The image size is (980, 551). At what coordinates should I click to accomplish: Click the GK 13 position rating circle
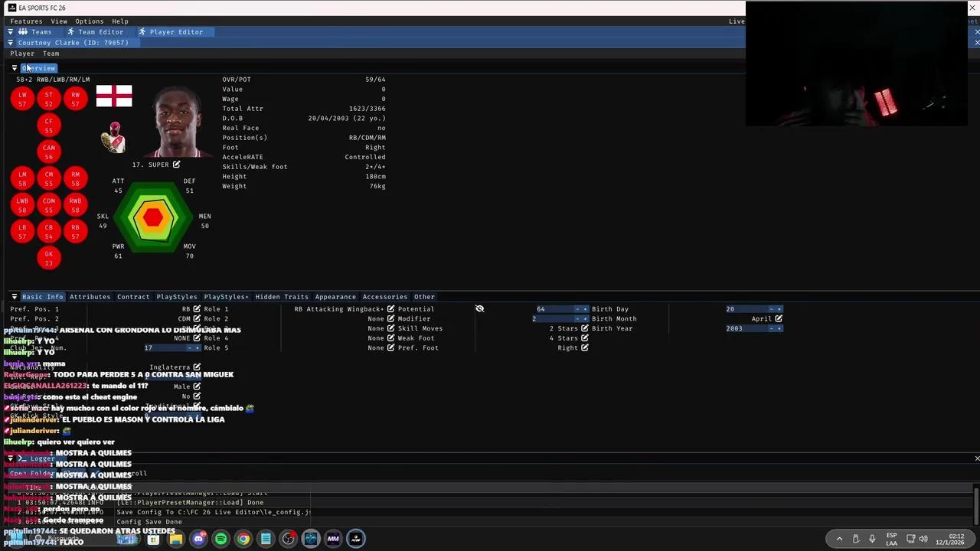[49, 258]
